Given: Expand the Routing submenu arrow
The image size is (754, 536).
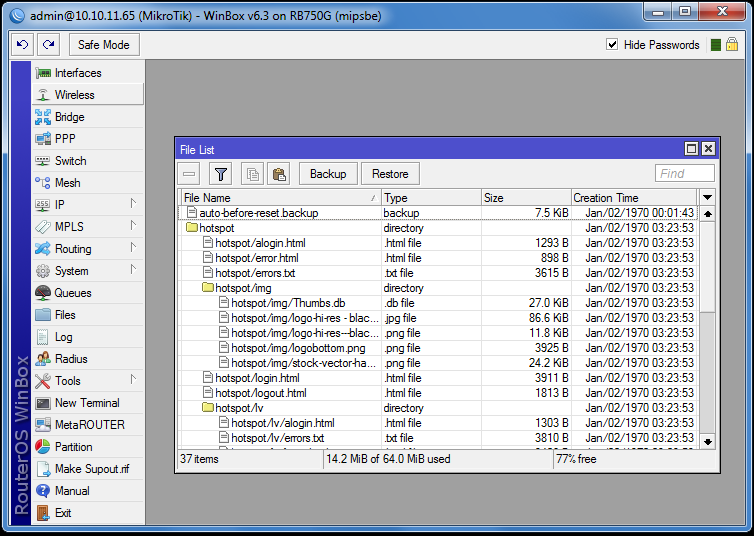Looking at the screenshot, I should [134, 248].
